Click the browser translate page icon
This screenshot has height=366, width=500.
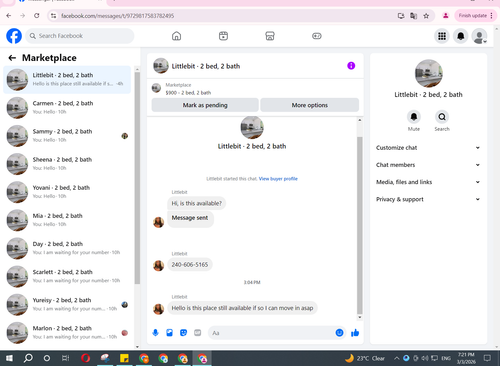(413, 16)
